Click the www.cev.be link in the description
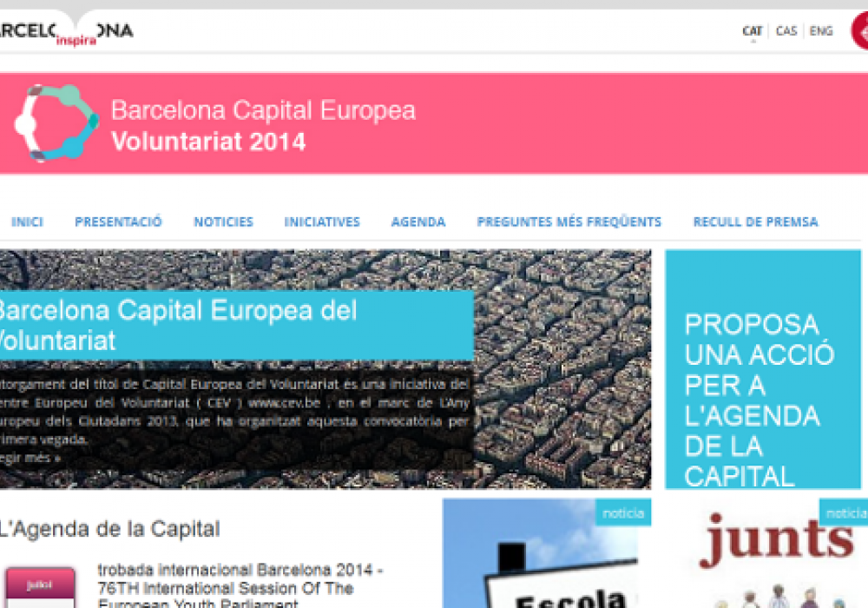The height and width of the screenshot is (608, 868). click(284, 403)
